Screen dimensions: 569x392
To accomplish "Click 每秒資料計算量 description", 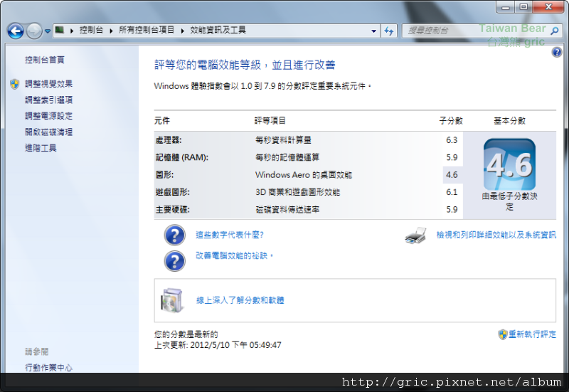I will 283,140.
